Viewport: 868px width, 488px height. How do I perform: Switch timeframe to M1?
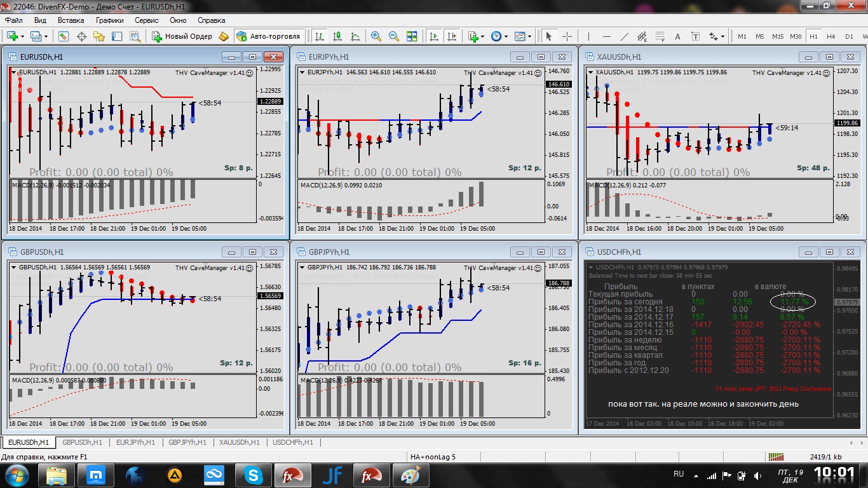[x=742, y=36]
